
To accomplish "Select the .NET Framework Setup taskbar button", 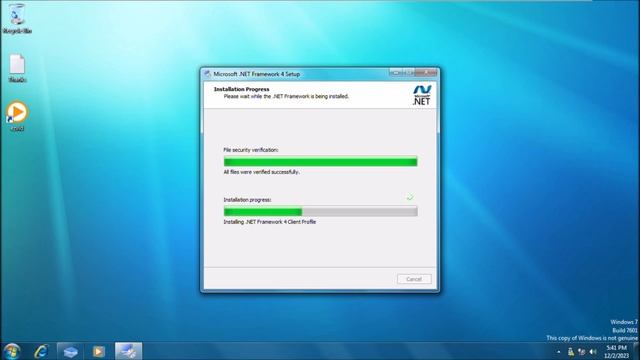I will point(128,351).
